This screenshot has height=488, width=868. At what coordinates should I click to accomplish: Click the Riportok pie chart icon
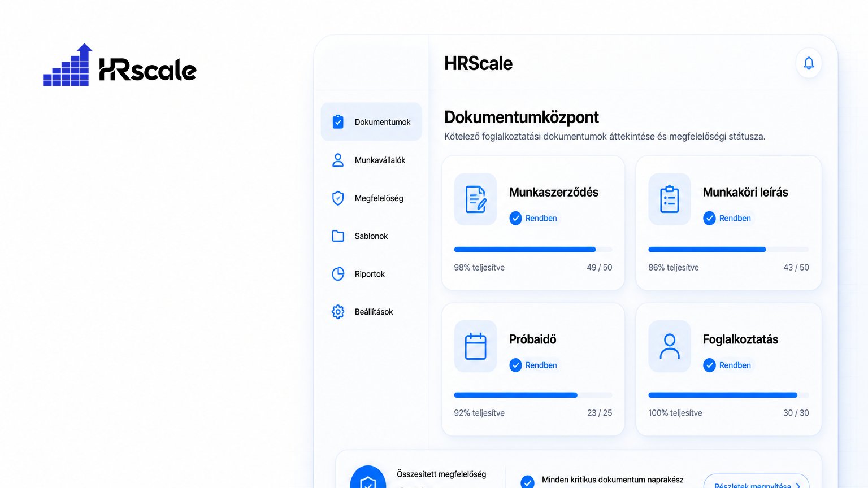pyautogui.click(x=338, y=274)
